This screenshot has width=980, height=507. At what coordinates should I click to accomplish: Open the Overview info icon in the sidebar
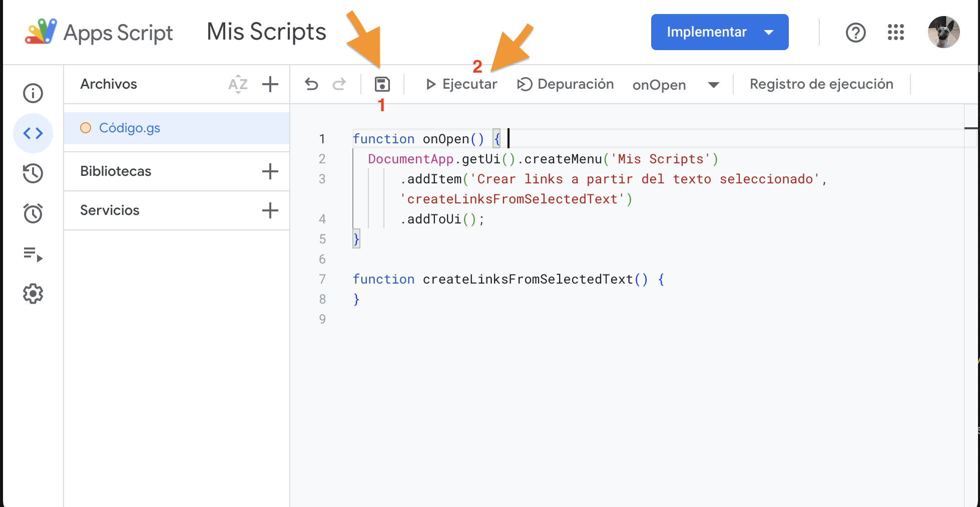pos(33,93)
